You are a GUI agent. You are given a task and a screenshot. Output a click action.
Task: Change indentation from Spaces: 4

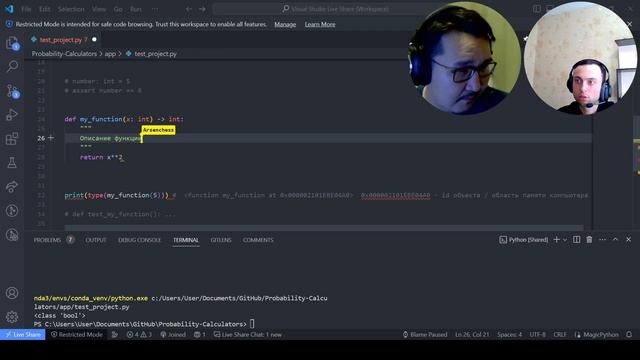coord(509,335)
